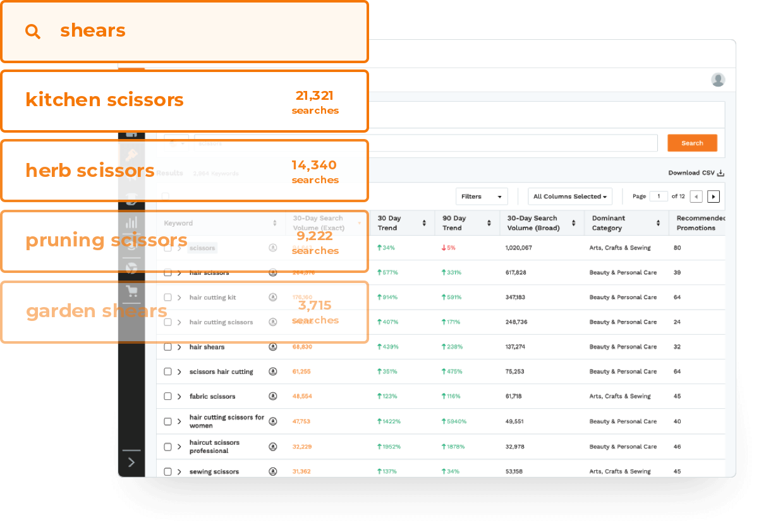Click the keyword text 'fabric scissors'
This screenshot has width=766, height=532.
212,396
